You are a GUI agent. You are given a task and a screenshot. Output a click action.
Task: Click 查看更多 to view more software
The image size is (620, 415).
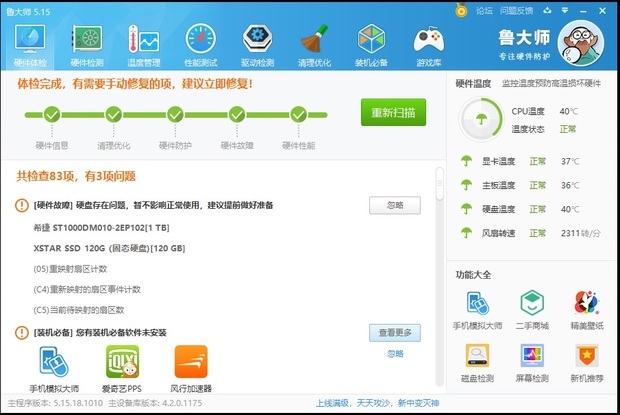tap(395, 333)
